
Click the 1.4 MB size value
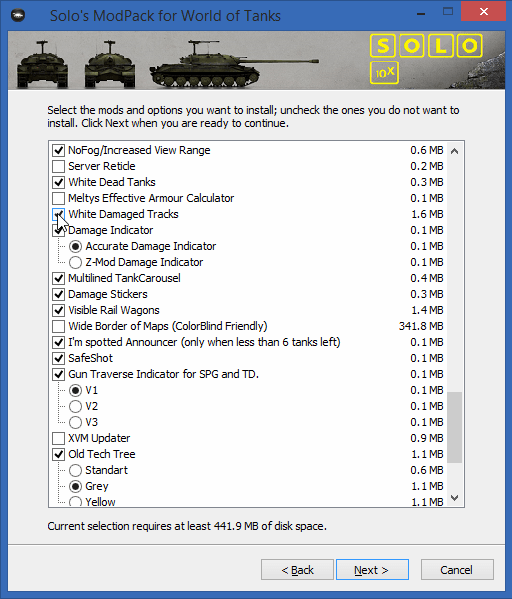tap(427, 310)
